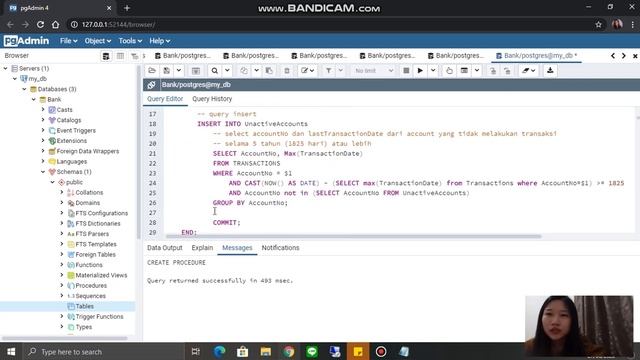This screenshot has width=640, height=360.
Task: Open the Object menu
Action: tap(98, 41)
